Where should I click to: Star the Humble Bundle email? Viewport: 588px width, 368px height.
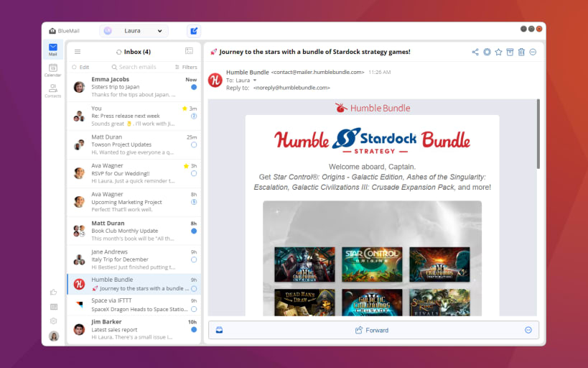(498, 52)
